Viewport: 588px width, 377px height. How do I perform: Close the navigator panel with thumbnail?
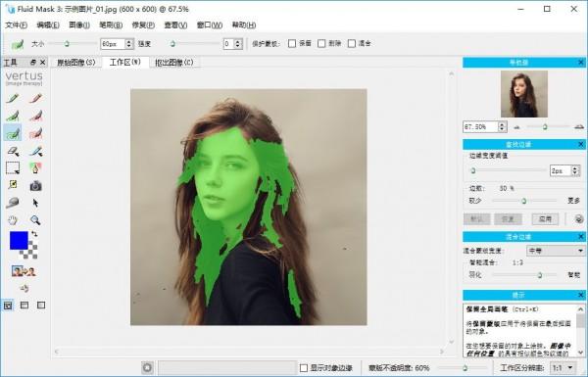click(580, 63)
